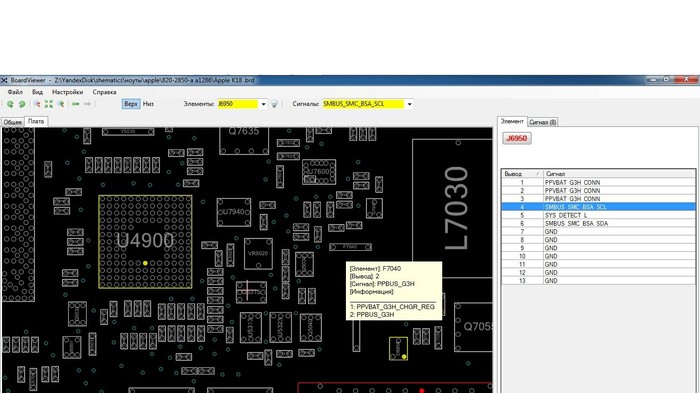The image size is (700, 393).
Task: Click the rotate board left icon
Action: [10, 104]
